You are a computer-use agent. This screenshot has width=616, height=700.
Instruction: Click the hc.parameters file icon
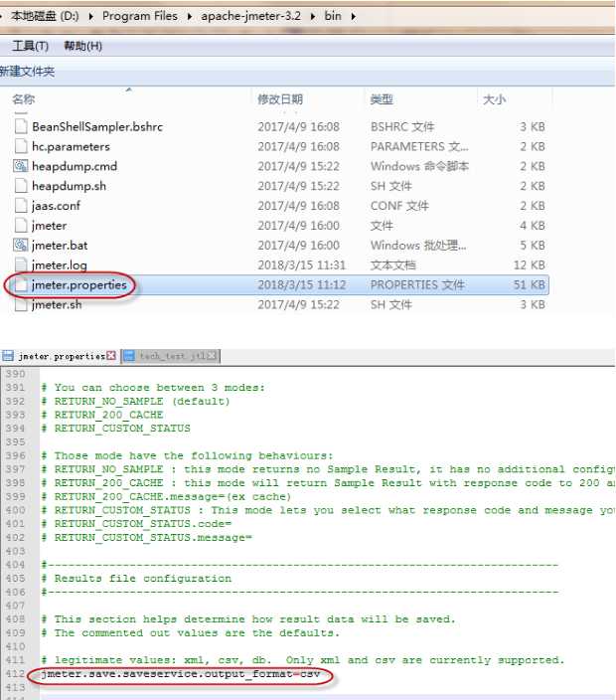point(21,146)
